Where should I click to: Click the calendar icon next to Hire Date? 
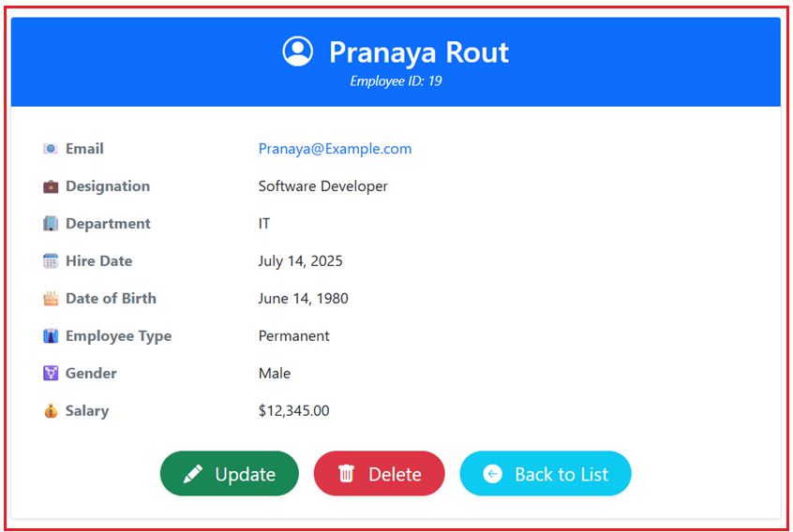pyautogui.click(x=51, y=261)
